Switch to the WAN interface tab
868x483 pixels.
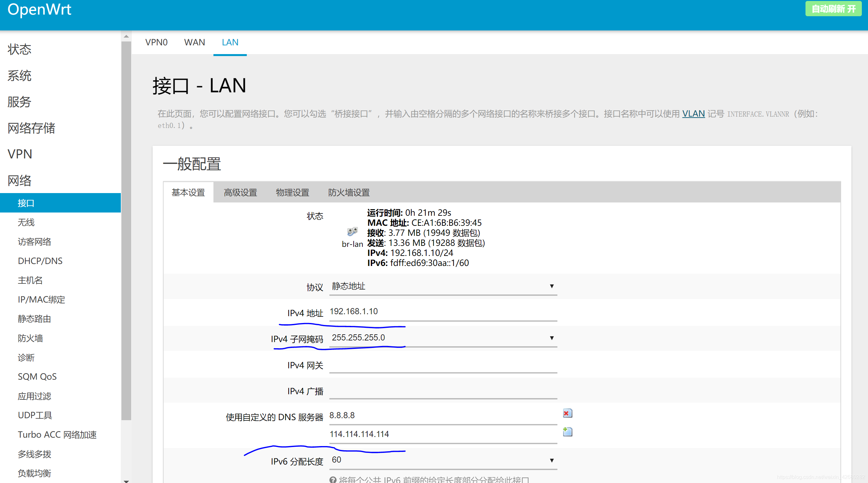[194, 42]
